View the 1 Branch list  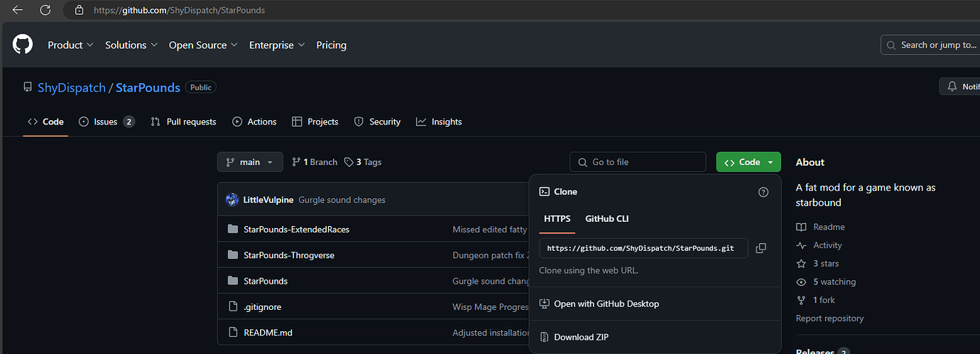(x=315, y=162)
